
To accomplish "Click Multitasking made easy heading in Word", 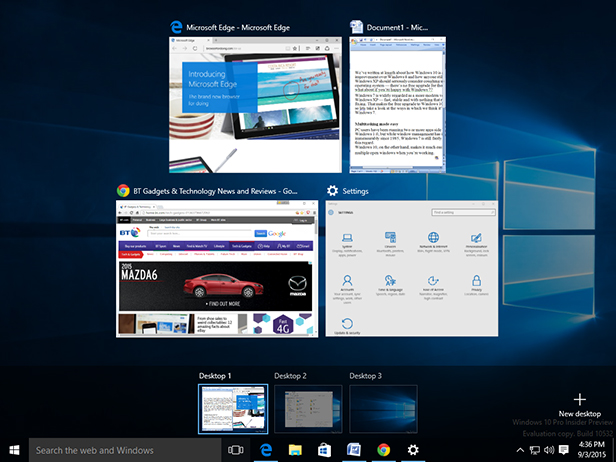I will (376, 124).
